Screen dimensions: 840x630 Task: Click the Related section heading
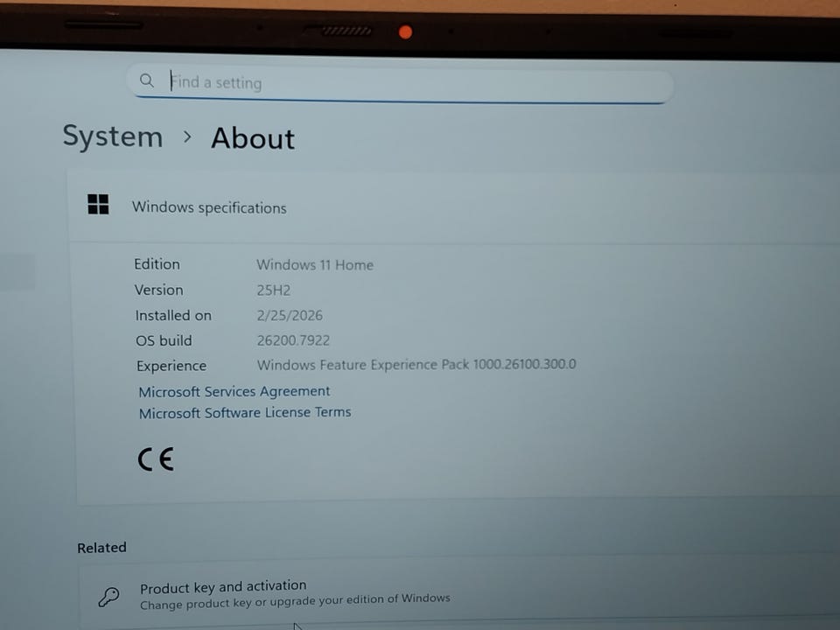point(101,548)
